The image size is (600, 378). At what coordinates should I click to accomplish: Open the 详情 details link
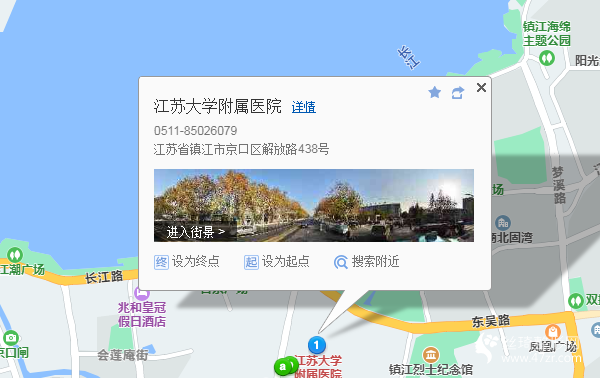(x=304, y=107)
